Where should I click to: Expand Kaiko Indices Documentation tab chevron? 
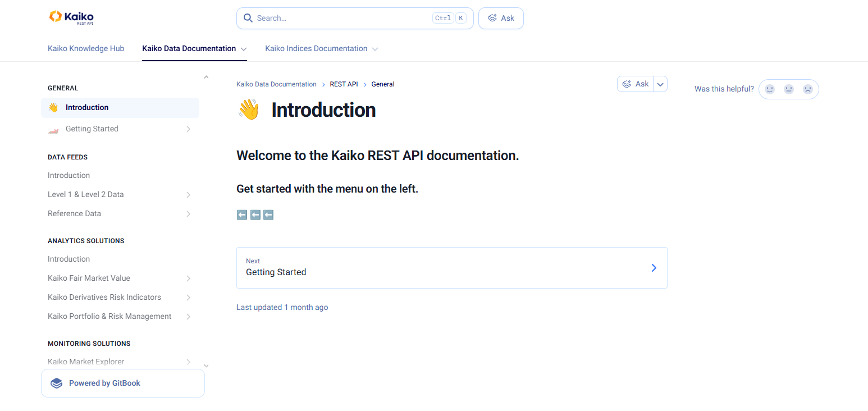375,49
